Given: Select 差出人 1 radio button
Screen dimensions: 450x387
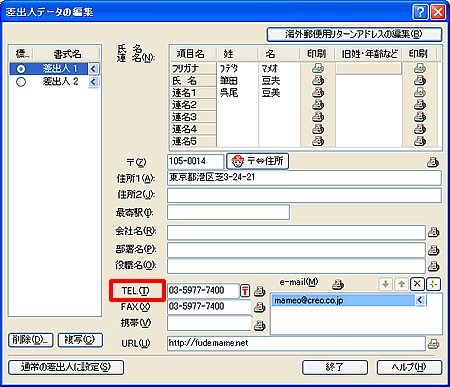Looking at the screenshot, I should [21, 69].
